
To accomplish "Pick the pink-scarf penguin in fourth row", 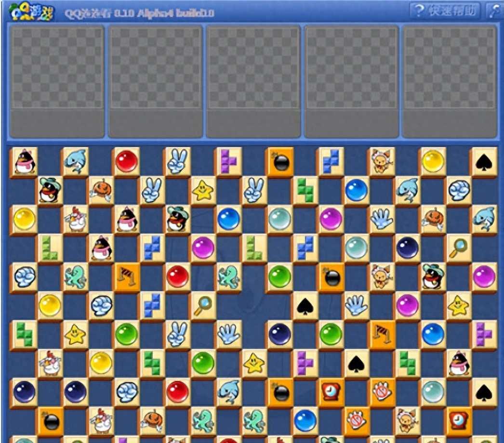I will 101,248.
